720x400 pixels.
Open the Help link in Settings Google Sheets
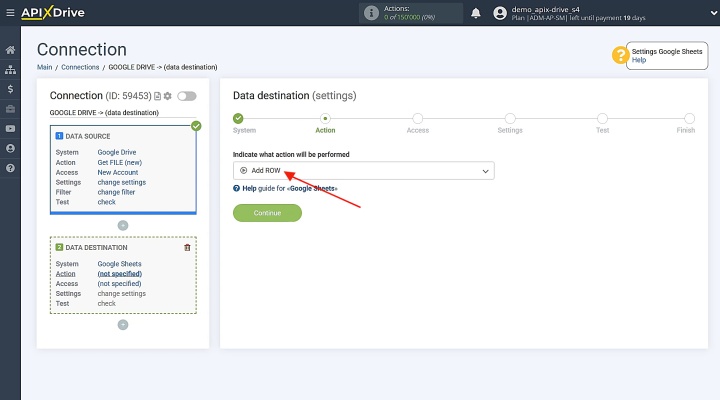click(x=638, y=60)
